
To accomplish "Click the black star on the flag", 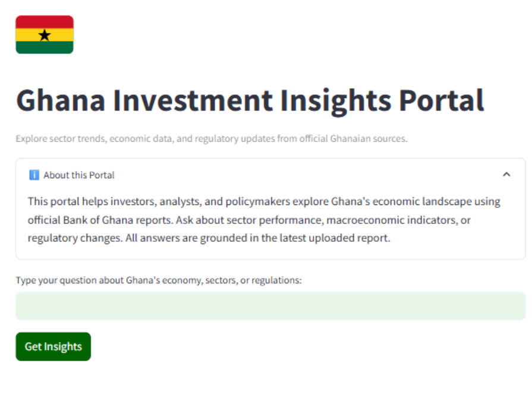I will tap(45, 35).
